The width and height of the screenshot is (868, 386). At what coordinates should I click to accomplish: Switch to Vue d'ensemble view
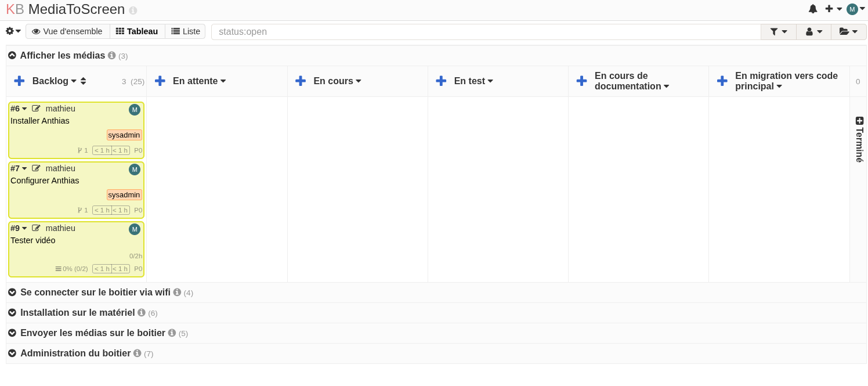(x=67, y=31)
